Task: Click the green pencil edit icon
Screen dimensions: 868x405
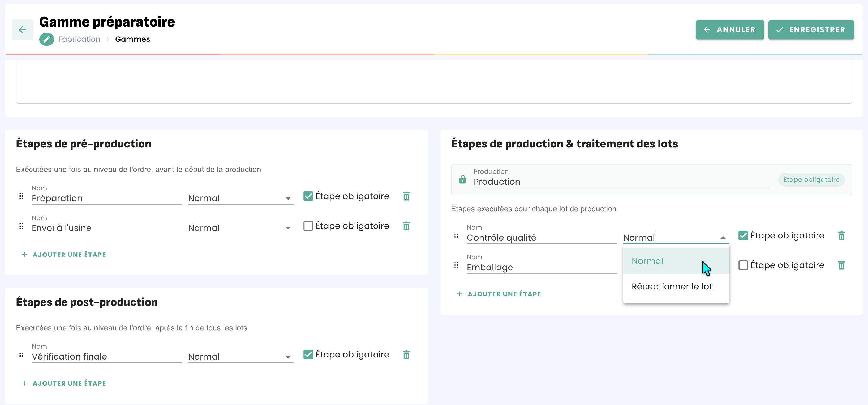Action: [46, 39]
